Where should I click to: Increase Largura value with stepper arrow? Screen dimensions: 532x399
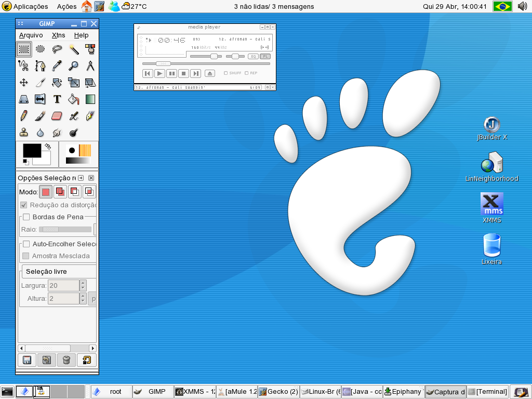point(83,282)
